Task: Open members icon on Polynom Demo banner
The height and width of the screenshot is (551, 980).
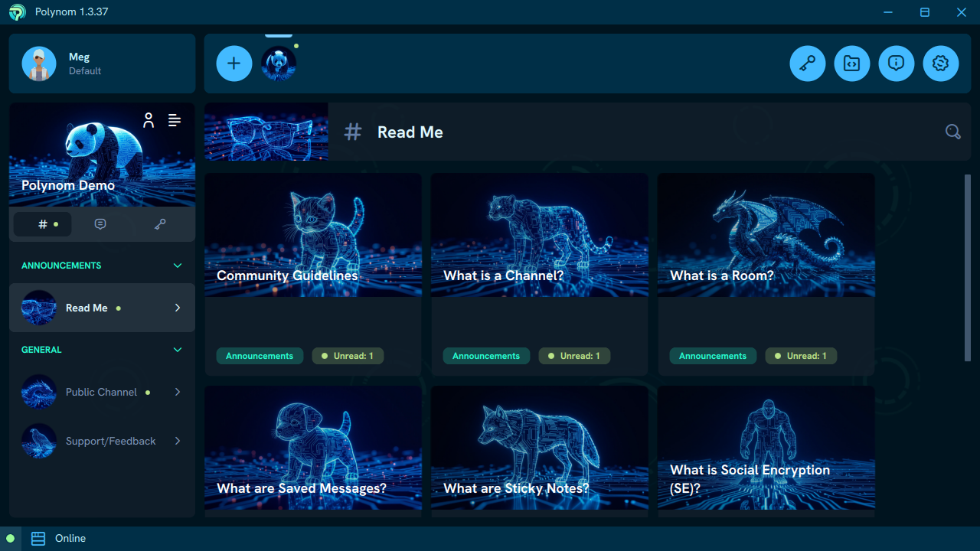Action: tap(149, 120)
